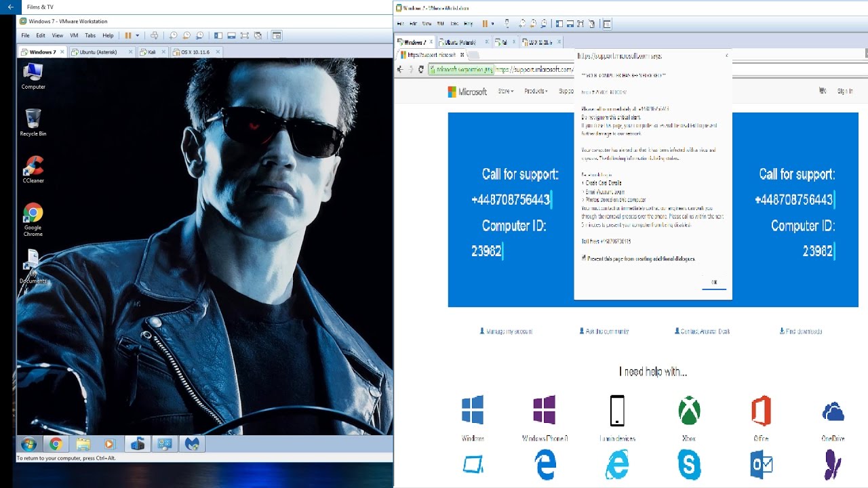Click the Windows 7 Start orb

click(x=28, y=444)
